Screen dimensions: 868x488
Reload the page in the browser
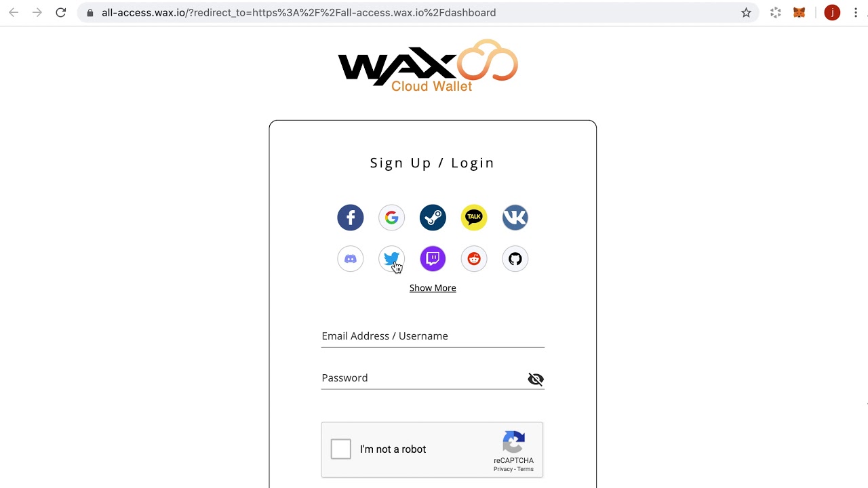pos(60,13)
